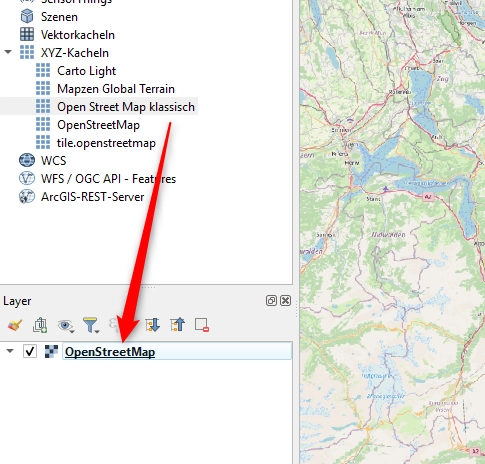
Task: Click the OpenStreetMap layer name field
Action: click(x=177, y=351)
